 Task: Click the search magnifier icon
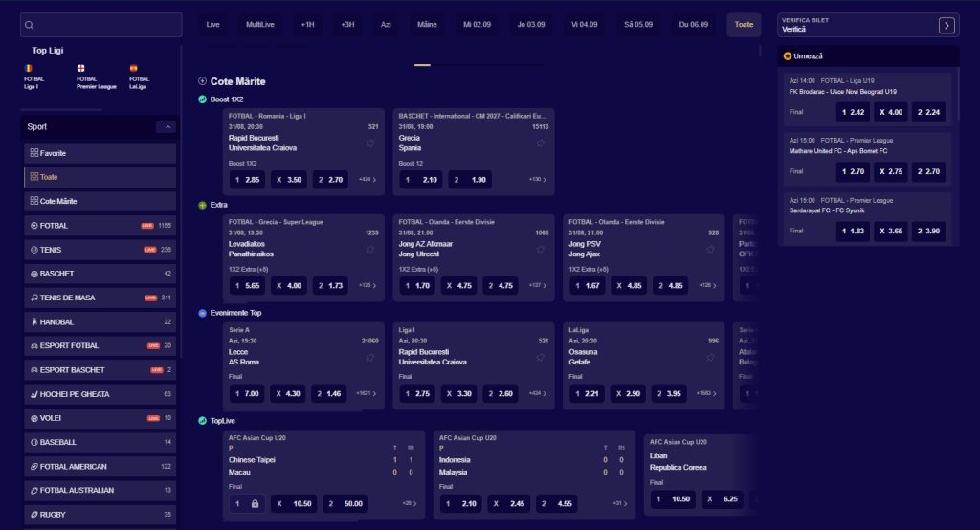29,25
